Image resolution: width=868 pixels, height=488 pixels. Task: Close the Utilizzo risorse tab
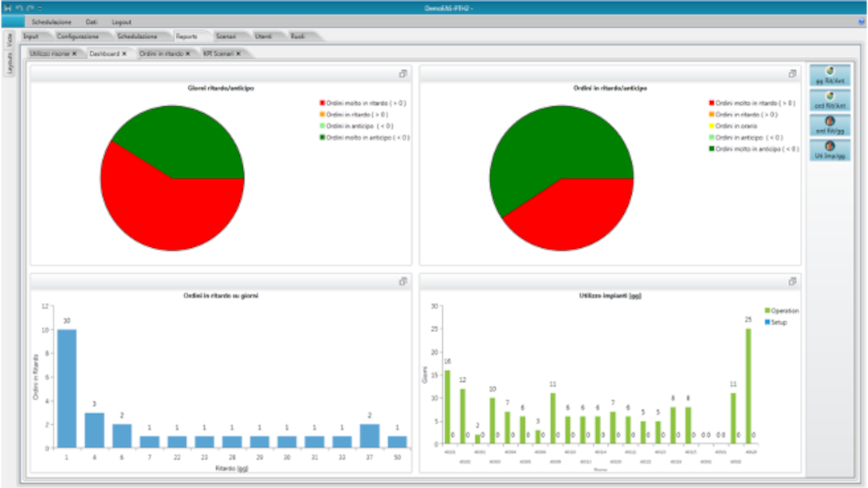[75, 53]
